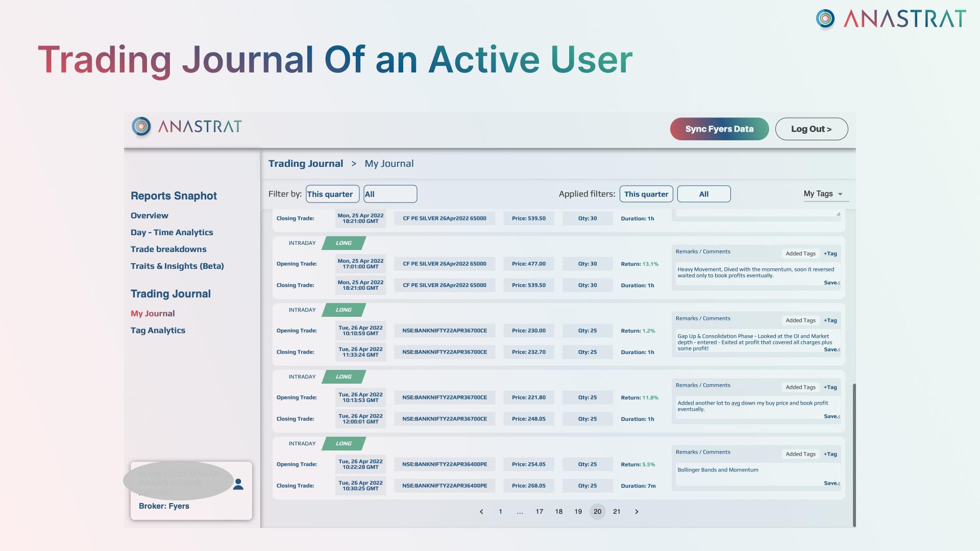Screen dimensions: 980x551
Task: Save the averaging down remark
Action: coord(830,416)
